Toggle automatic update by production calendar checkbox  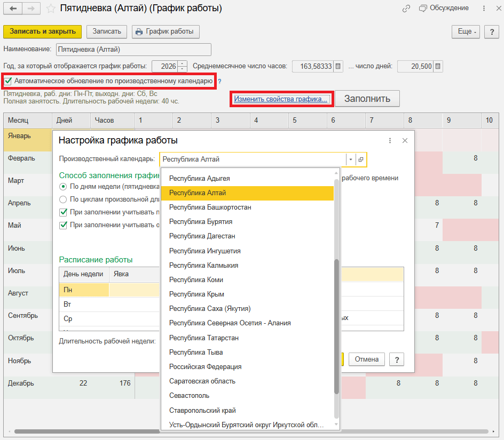tap(8, 81)
